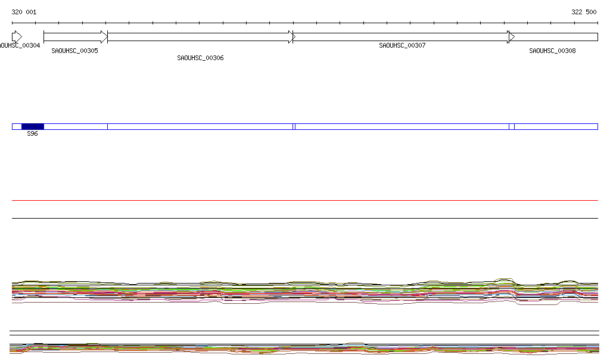Click the SAOUHSC_00306 text label

coord(200,58)
